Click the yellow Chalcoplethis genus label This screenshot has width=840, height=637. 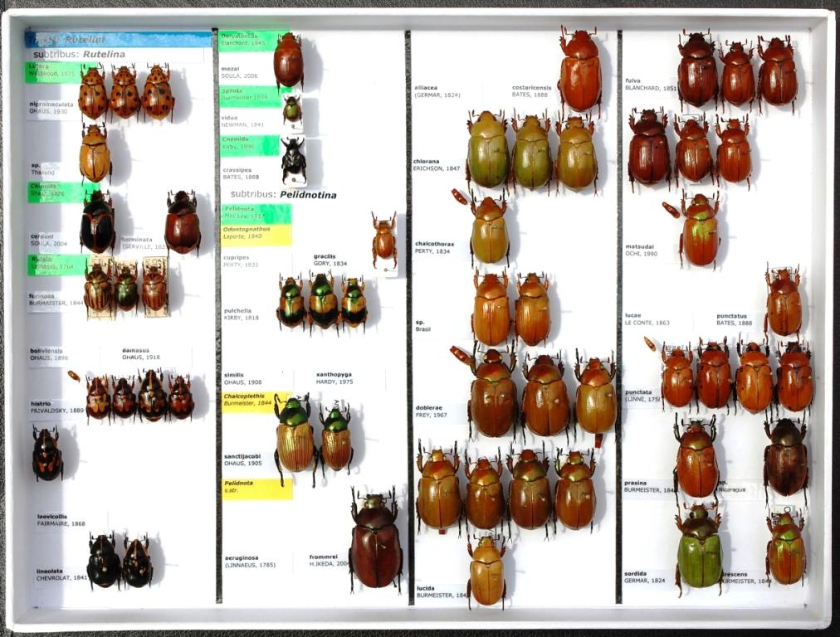[256, 401]
